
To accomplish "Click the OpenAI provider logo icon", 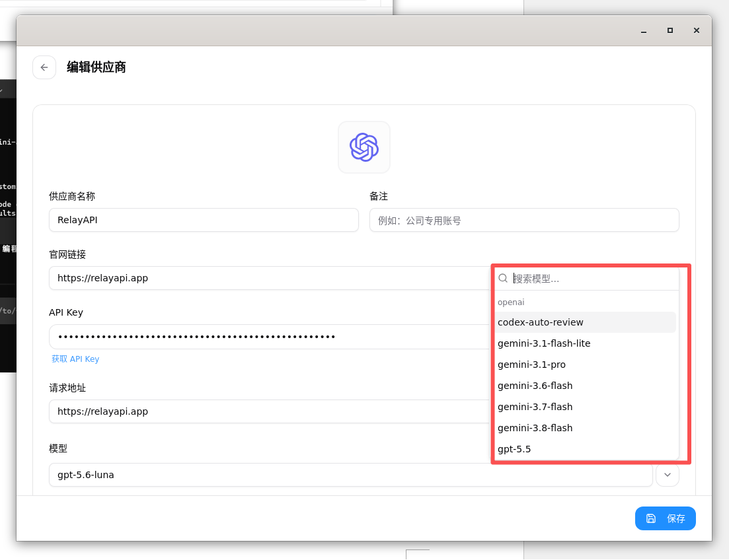I will [x=364, y=147].
